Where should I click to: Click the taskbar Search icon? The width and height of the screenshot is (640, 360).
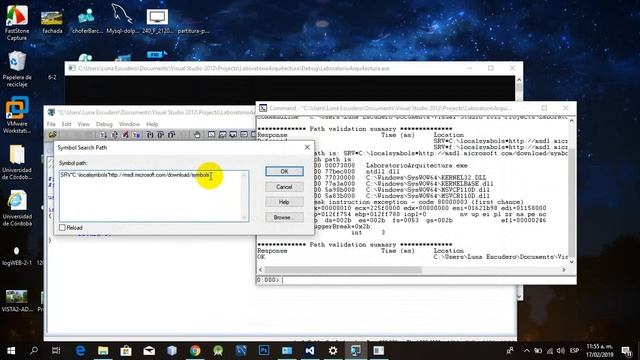(34, 351)
